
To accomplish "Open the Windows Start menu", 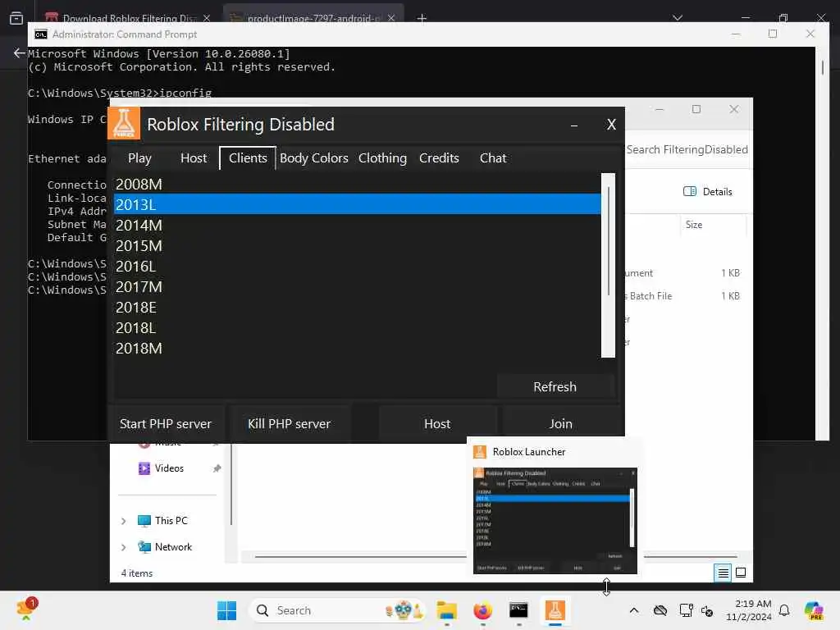I will pos(226,610).
